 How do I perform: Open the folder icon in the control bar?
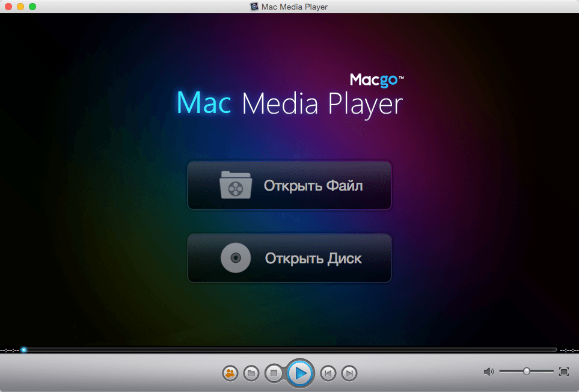click(x=251, y=373)
